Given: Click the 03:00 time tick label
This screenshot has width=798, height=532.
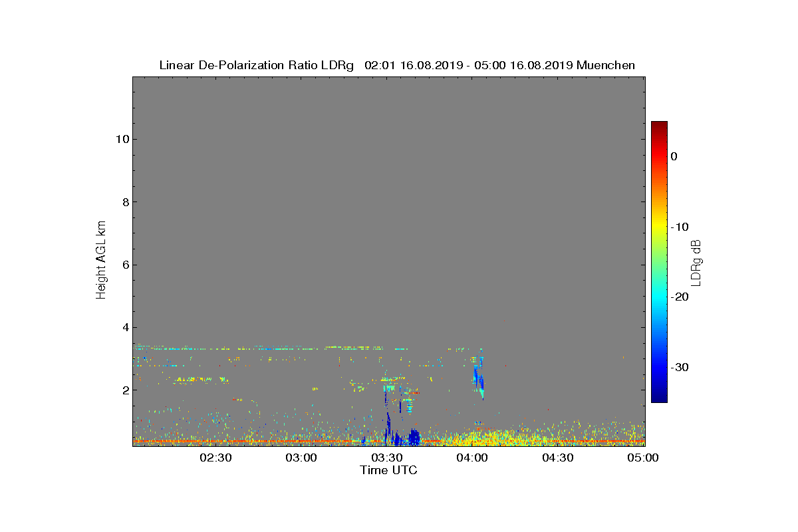Looking at the screenshot, I should pos(301,458).
